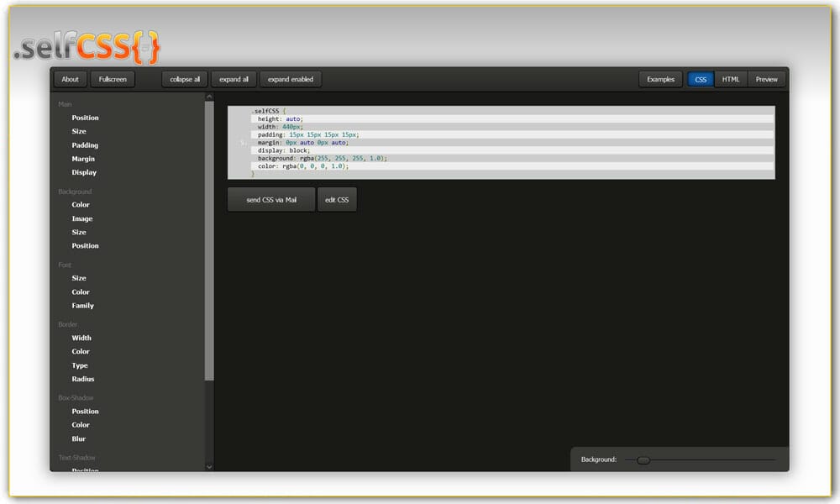Click Blur under the Box-Shadow section

click(78, 438)
